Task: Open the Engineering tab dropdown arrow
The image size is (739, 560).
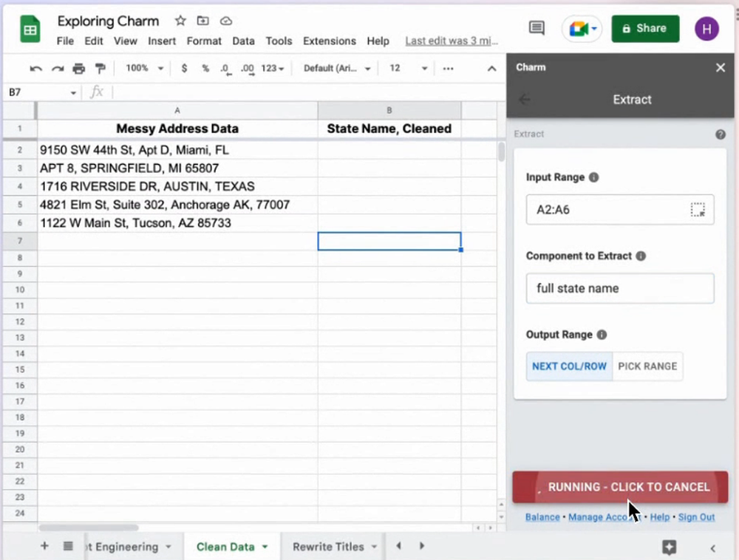Action: coord(168,547)
